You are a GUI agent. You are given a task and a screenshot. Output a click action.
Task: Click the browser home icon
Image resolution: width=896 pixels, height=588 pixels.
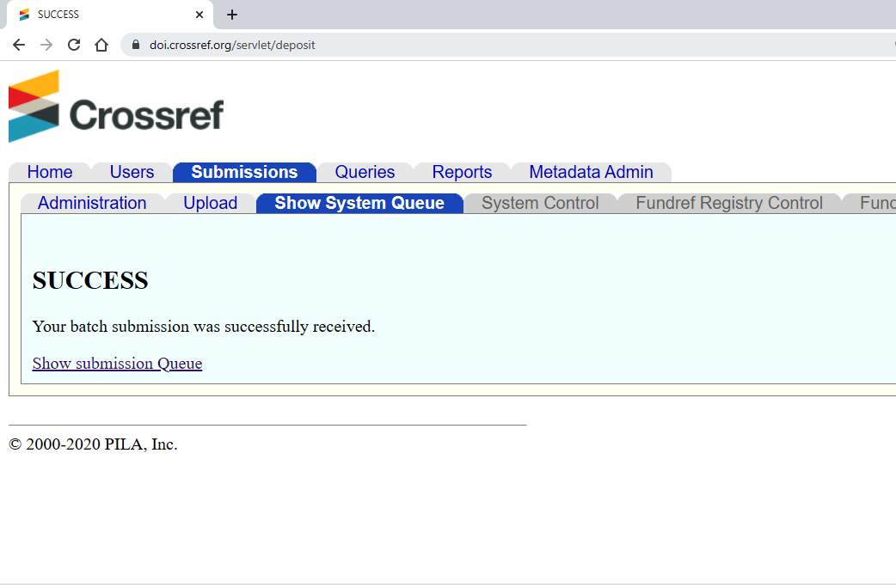coord(101,44)
